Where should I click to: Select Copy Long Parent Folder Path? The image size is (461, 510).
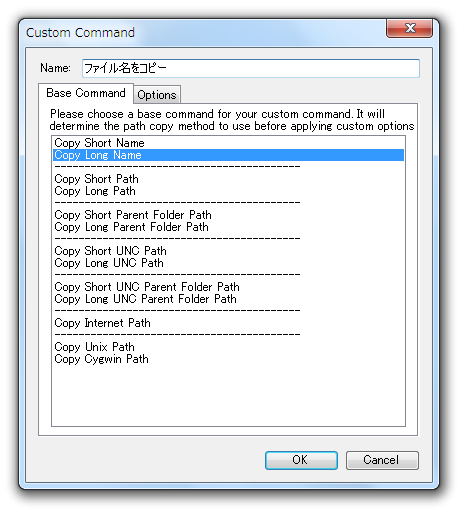(x=228, y=227)
